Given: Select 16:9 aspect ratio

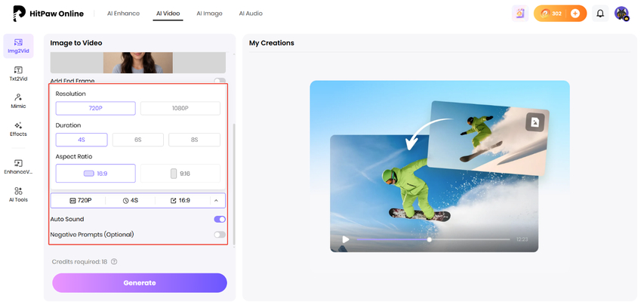Looking at the screenshot, I should point(96,174).
